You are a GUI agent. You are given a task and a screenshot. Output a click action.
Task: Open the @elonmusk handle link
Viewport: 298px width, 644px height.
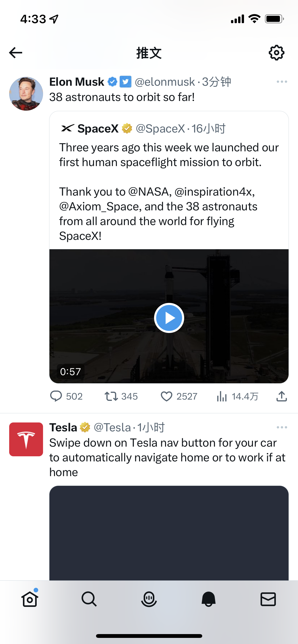(x=165, y=82)
